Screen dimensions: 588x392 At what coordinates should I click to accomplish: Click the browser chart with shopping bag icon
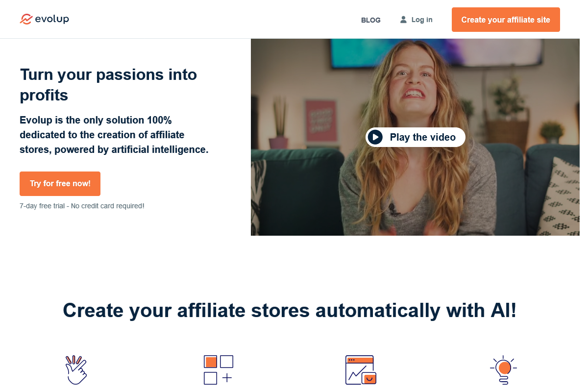click(361, 370)
